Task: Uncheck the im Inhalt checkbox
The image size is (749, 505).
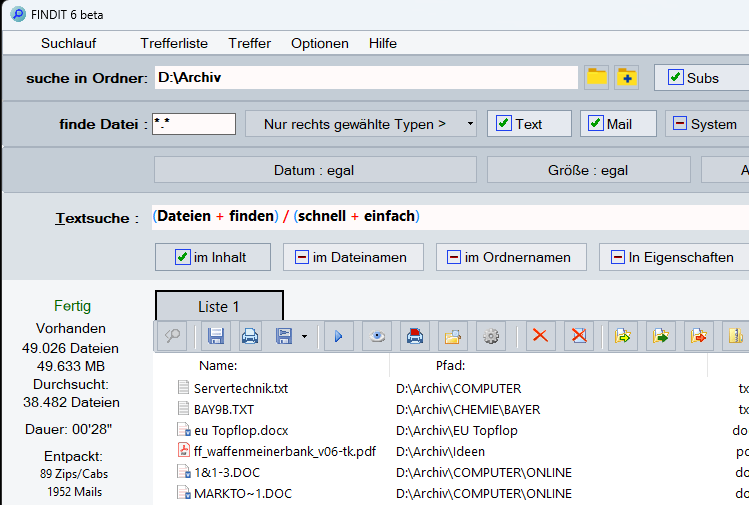Action: (x=182, y=257)
